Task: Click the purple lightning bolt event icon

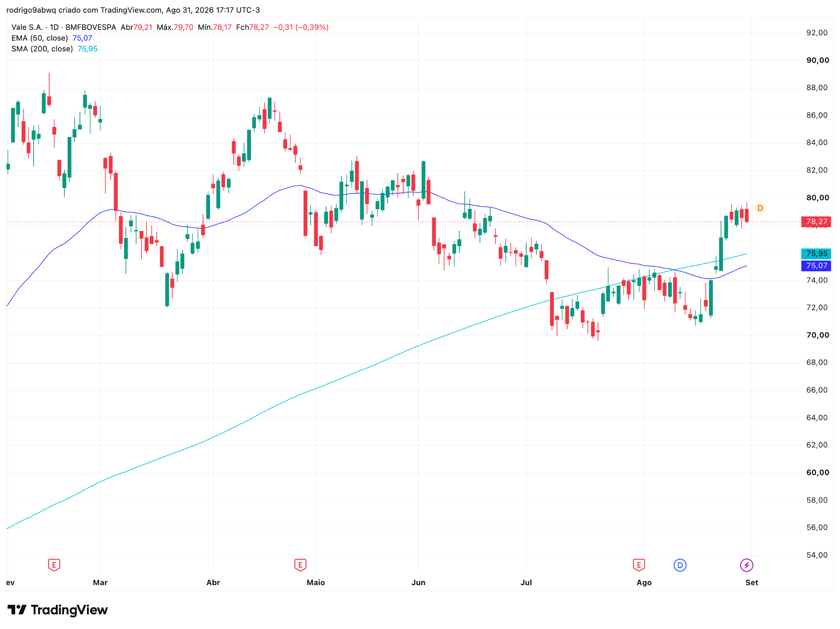Action: (x=746, y=565)
